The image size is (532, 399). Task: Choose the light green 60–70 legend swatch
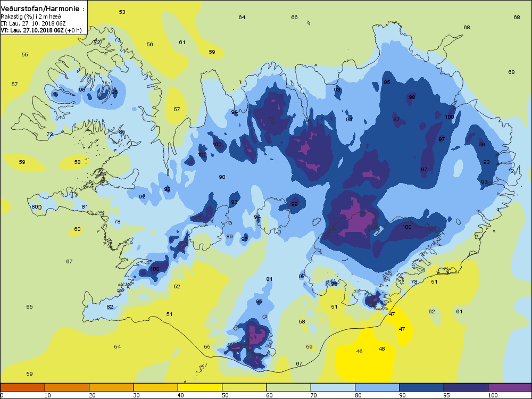pos(289,387)
